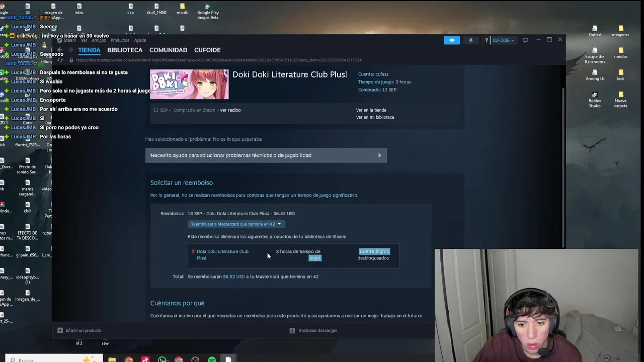
Task: Select the 'intro' desktop file
Action: tap(78, 10)
